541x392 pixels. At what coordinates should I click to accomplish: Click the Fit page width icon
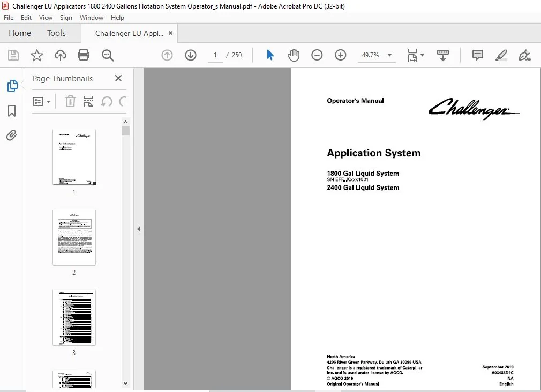click(412, 55)
